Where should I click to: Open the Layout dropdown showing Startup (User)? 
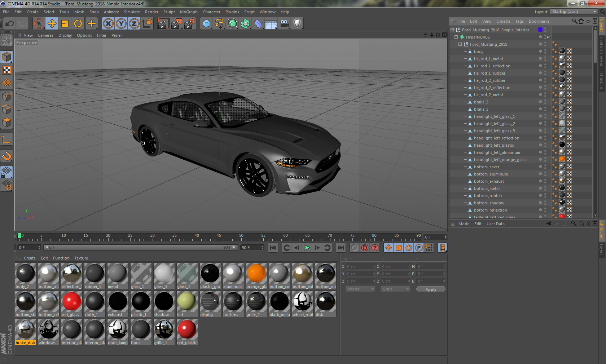(574, 12)
